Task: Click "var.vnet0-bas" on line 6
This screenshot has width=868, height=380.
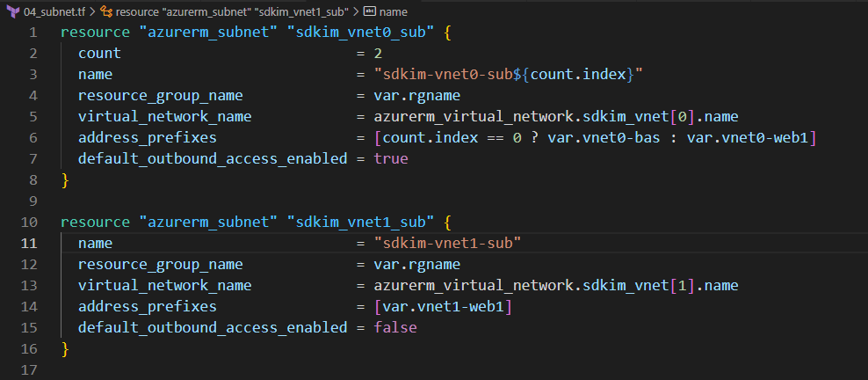Action: point(604,137)
